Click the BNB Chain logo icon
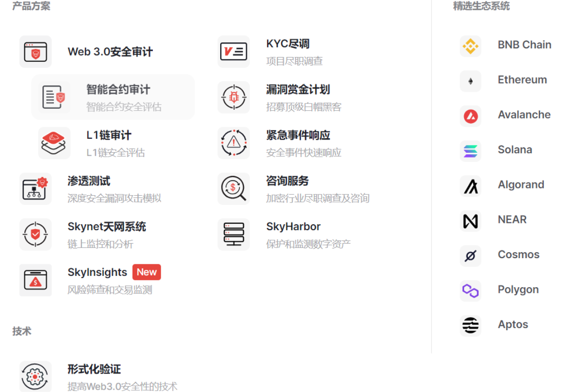This screenshot has width=585, height=392. [x=470, y=46]
